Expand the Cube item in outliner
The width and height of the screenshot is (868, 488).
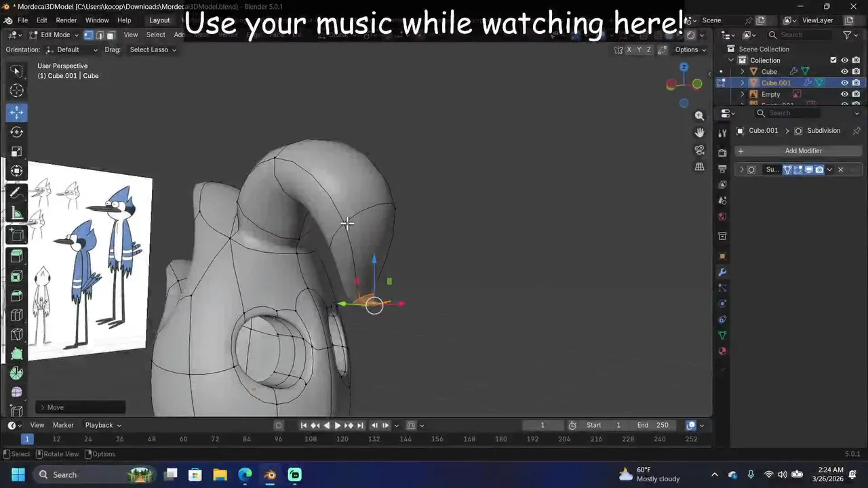click(x=742, y=72)
